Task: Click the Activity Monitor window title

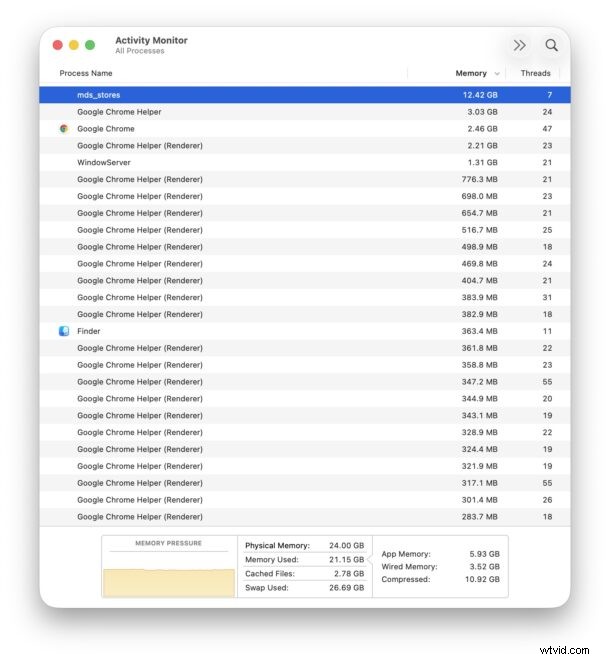Action: 152,40
